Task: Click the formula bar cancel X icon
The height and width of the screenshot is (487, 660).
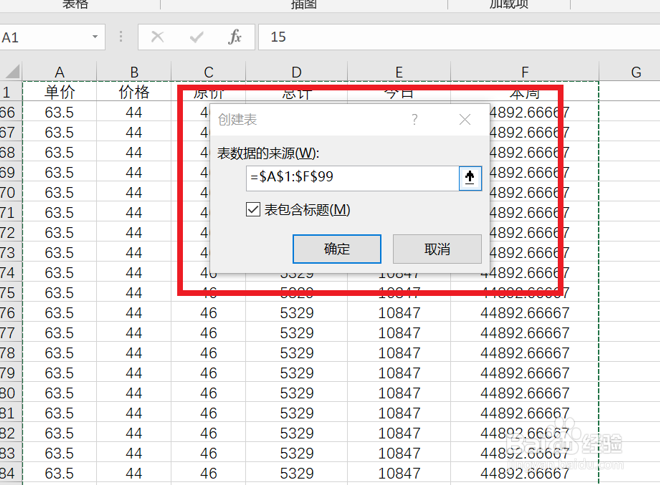Action: (x=157, y=37)
